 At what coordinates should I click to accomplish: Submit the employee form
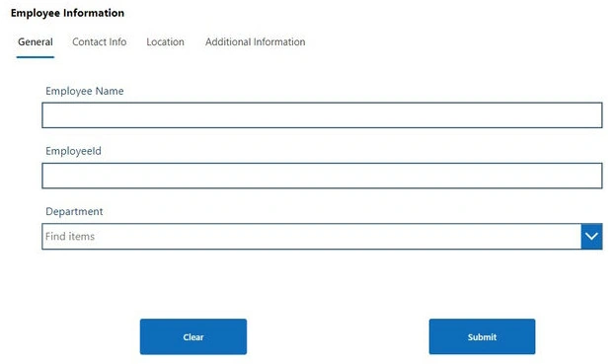(x=482, y=336)
